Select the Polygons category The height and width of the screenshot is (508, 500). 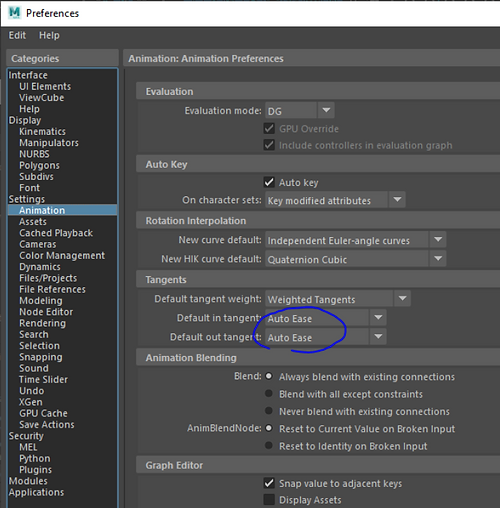39,165
